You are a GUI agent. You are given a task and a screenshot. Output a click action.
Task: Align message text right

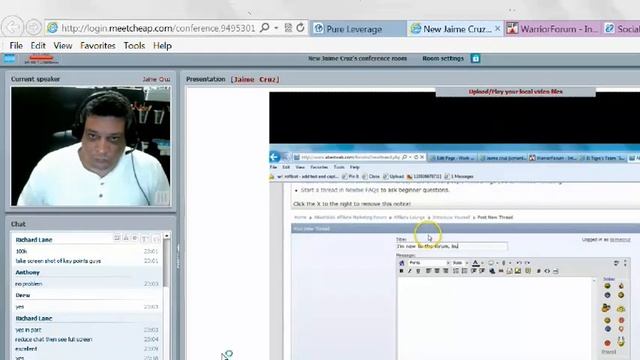[445, 271]
